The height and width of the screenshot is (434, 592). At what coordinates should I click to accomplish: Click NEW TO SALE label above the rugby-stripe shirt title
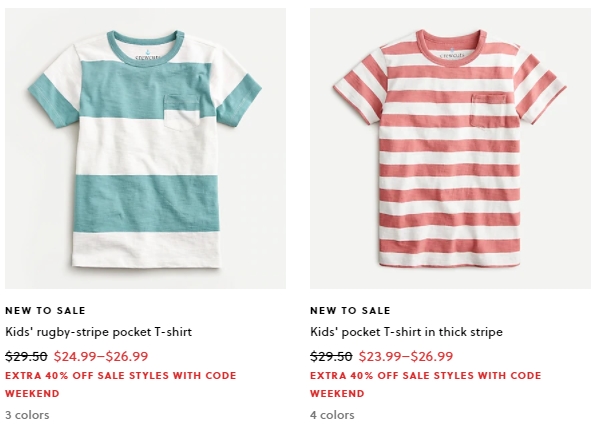45,311
